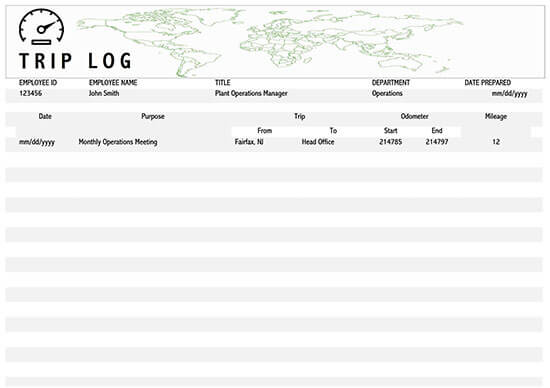The width and height of the screenshot is (550, 388).
Task: Select odometer start value 214785
Action: pos(390,142)
